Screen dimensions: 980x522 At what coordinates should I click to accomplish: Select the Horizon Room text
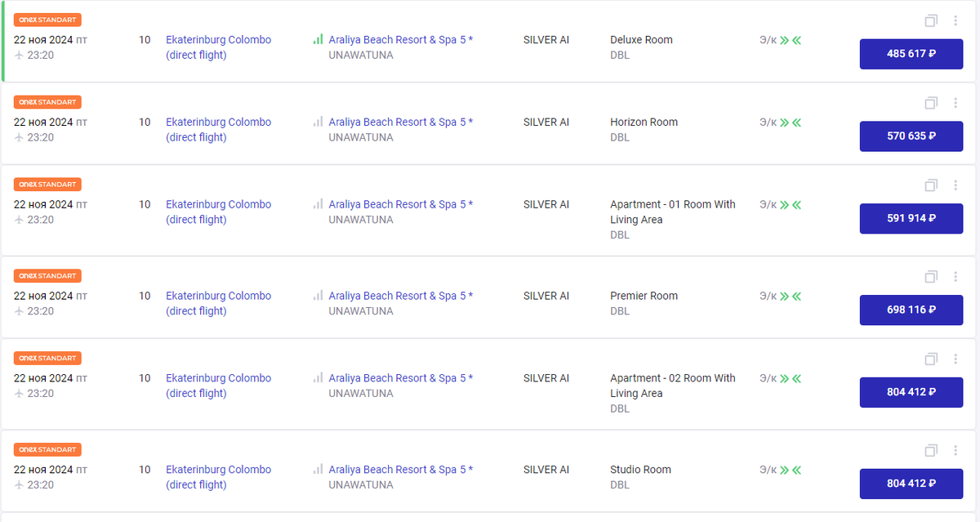(x=644, y=122)
